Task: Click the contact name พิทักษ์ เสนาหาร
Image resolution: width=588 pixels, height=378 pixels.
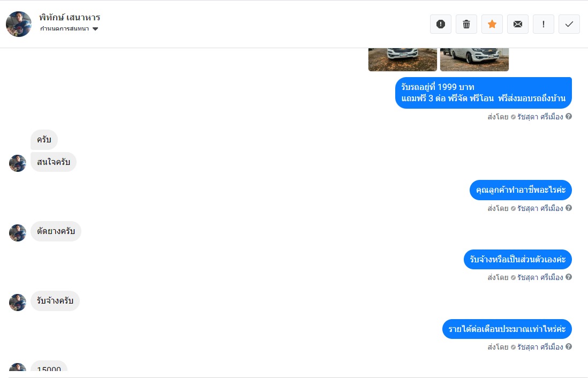Action: point(70,17)
